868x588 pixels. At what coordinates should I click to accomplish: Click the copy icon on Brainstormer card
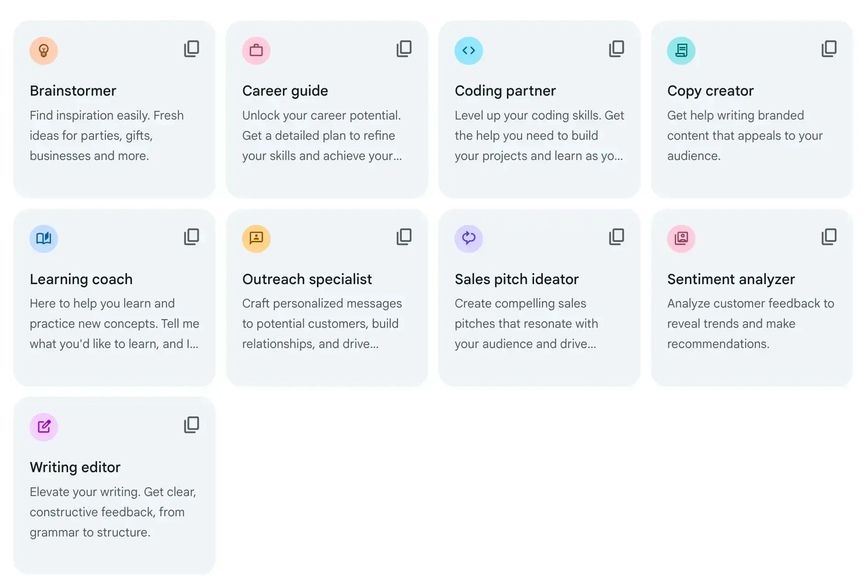coord(191,49)
